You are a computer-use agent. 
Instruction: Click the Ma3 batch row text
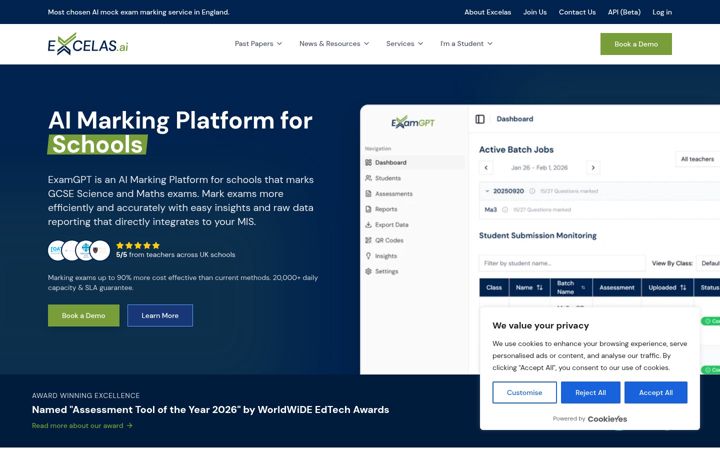[x=490, y=210]
